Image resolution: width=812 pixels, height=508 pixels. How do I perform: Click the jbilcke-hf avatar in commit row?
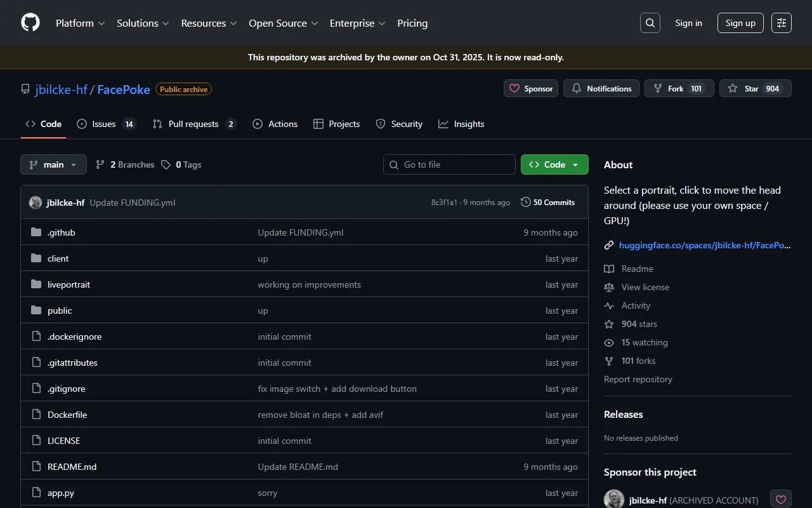click(x=36, y=203)
